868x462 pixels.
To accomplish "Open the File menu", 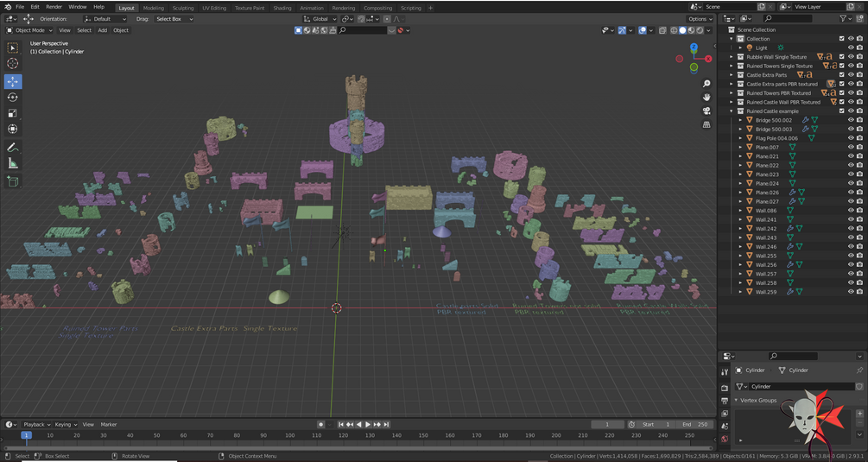I will tap(20, 7).
